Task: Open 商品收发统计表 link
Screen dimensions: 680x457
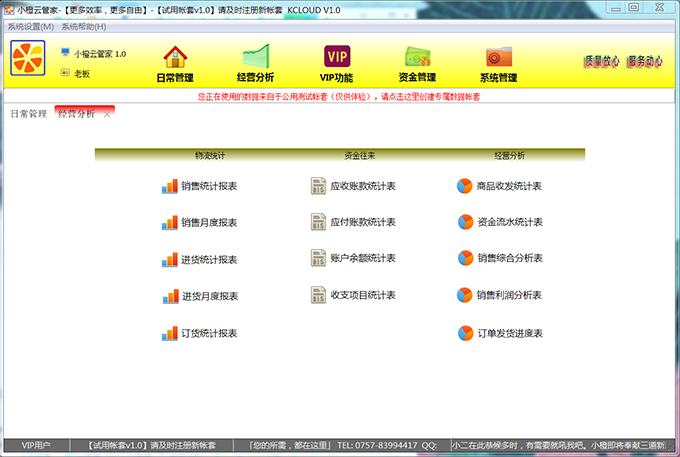Action: tap(509, 186)
